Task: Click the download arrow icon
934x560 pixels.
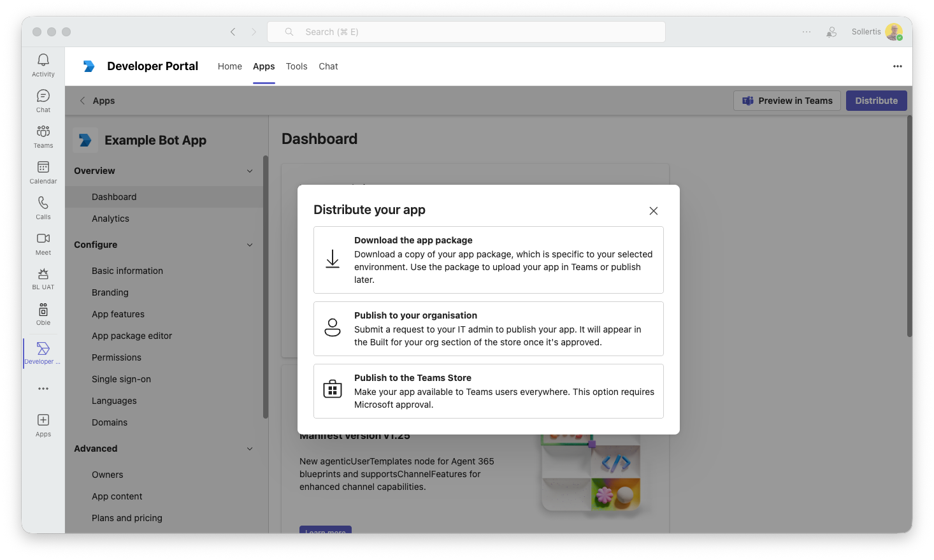Action: click(x=333, y=259)
